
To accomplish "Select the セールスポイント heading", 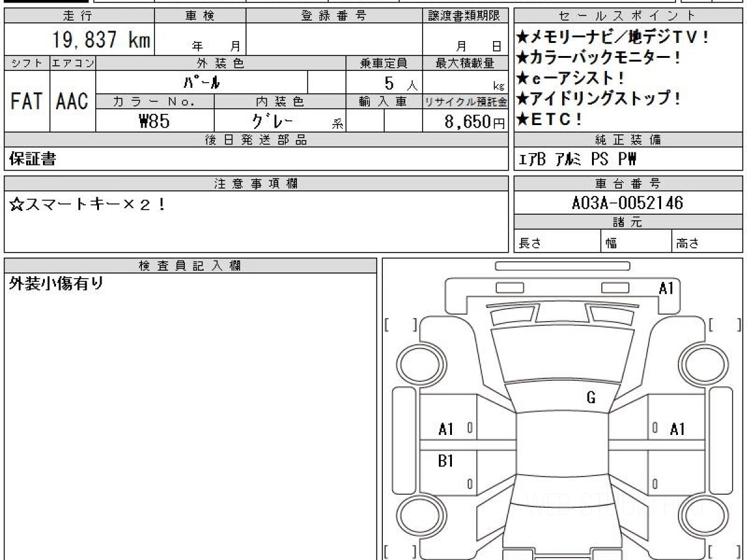I will (x=628, y=16).
